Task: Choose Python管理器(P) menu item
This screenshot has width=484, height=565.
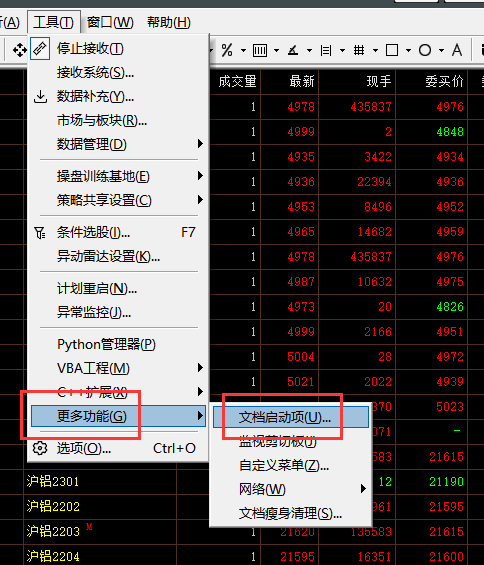Action: (118, 344)
